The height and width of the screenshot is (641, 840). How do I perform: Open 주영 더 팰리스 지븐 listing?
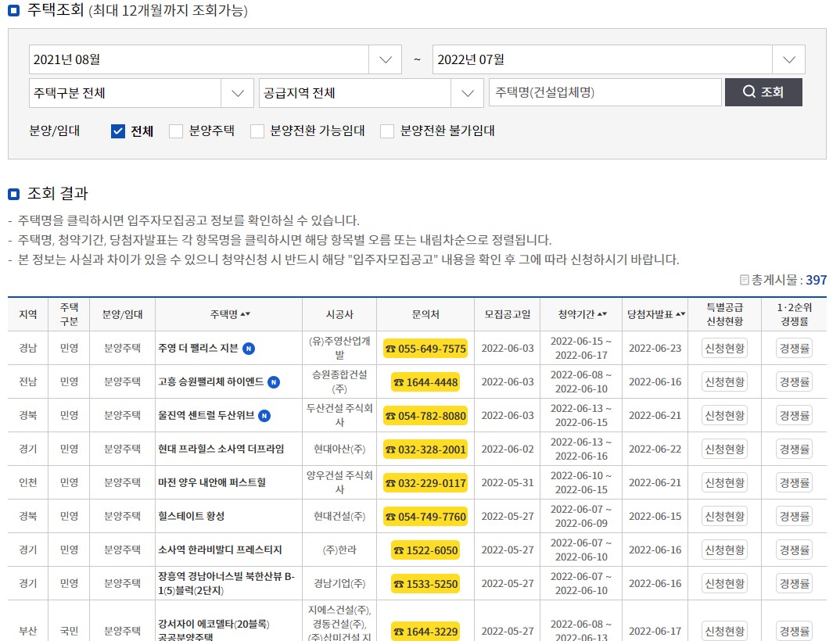click(198, 348)
